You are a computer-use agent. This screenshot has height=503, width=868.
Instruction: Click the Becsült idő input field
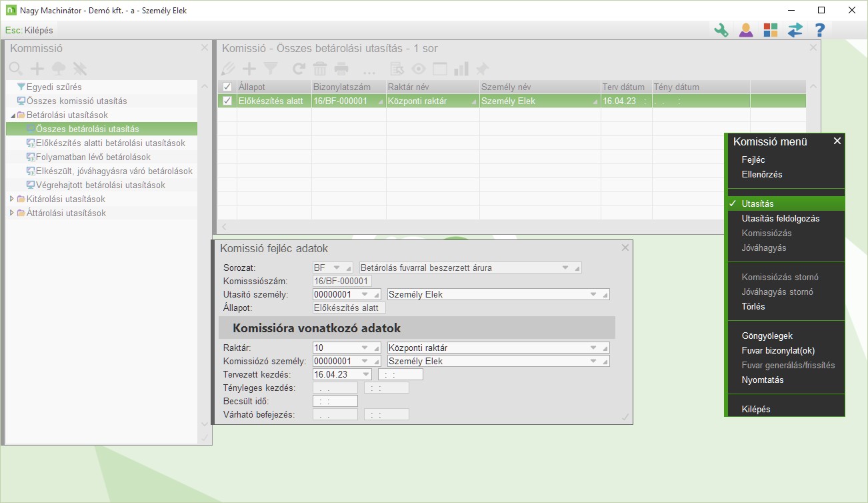tap(335, 401)
